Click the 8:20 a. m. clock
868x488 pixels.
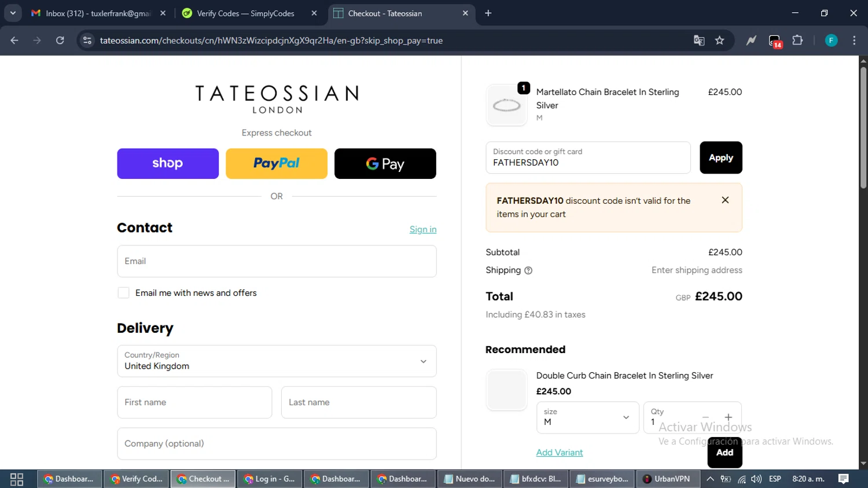(x=808, y=479)
